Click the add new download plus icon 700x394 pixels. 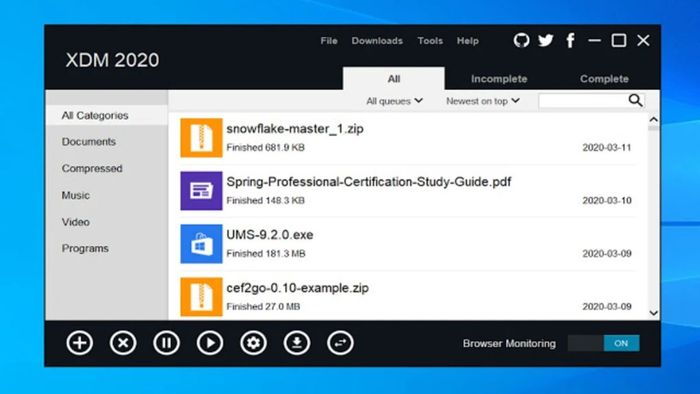click(79, 343)
